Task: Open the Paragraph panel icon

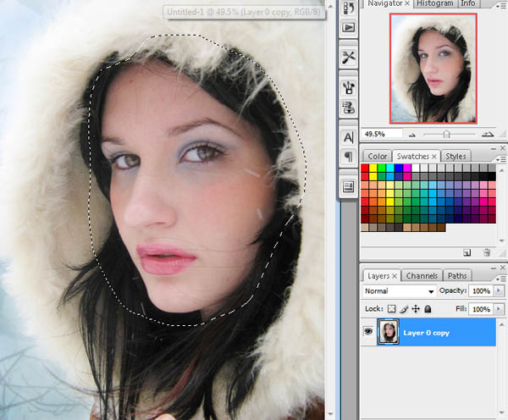Action: (348, 157)
